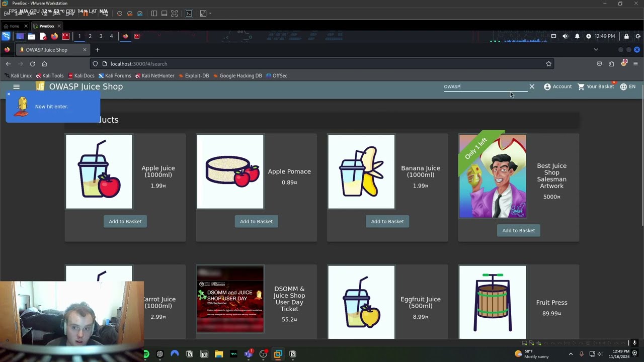This screenshot has width=644, height=362.
Task: Open the Google Hacking DB bookmark
Action: [237, 75]
